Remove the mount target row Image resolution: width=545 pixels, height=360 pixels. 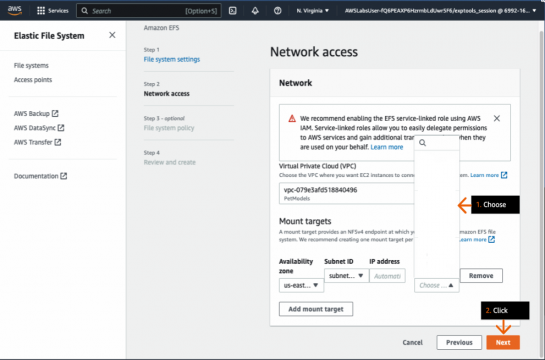coord(481,276)
